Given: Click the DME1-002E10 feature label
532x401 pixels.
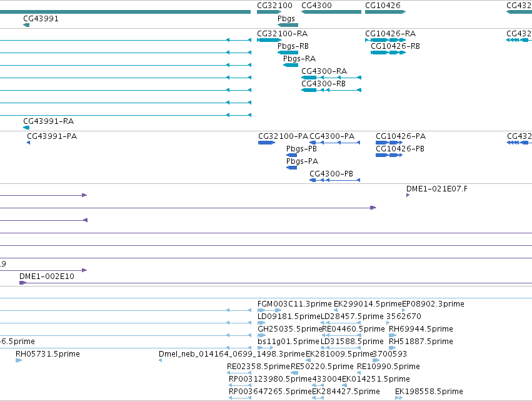Looking at the screenshot, I should [46, 277].
